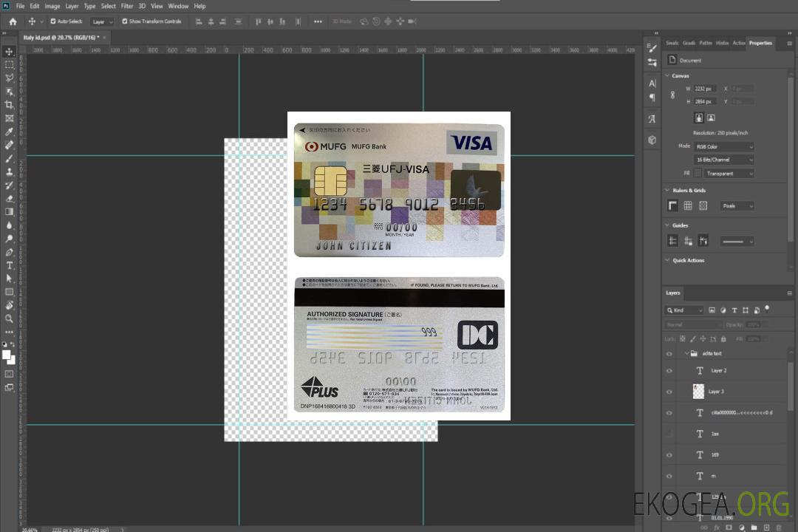Open the 16 Bits/Channel dropdown
The image size is (798, 532).
click(723, 160)
